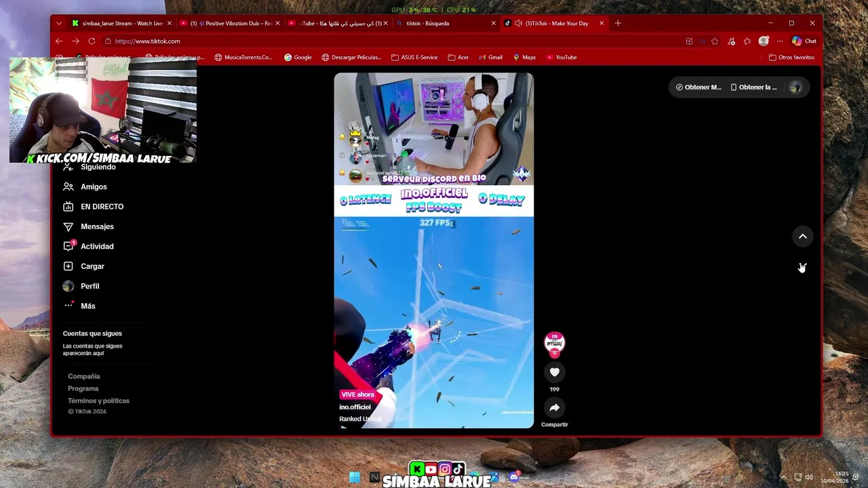The image size is (868, 488).
Task: Open Cargar upload page
Action: (83, 266)
